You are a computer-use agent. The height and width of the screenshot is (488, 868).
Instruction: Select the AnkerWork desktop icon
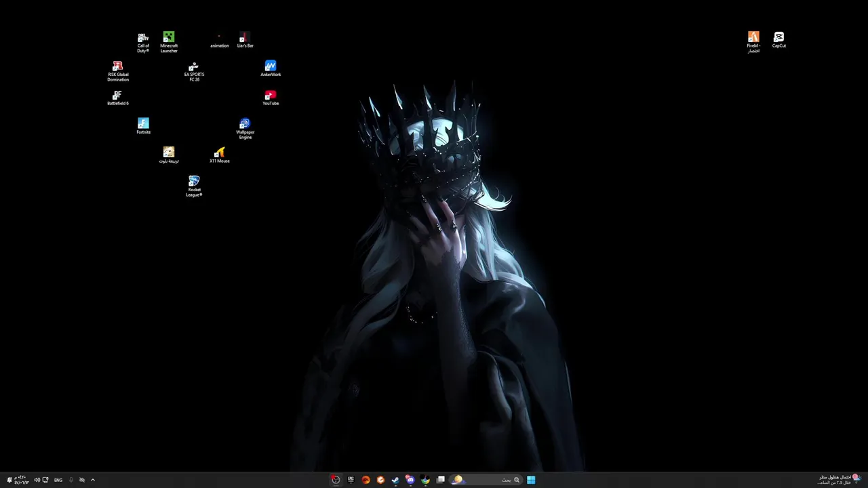click(271, 68)
